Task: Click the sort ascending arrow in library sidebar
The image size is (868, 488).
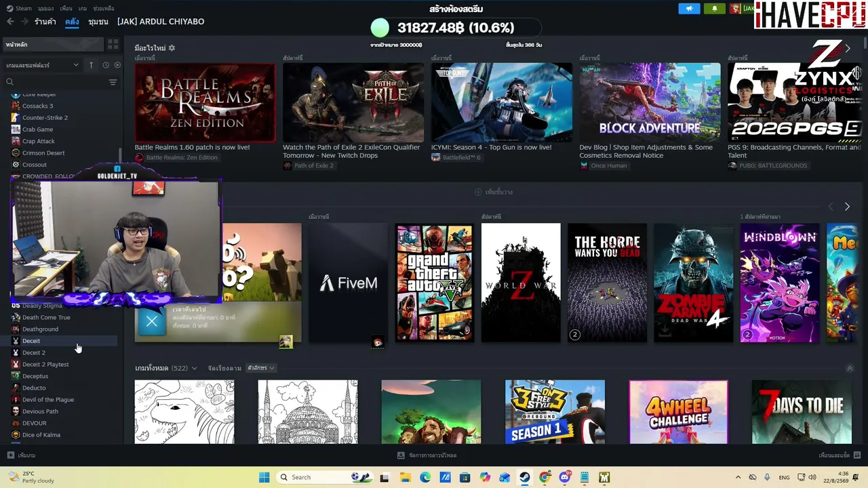Action: pos(92,65)
